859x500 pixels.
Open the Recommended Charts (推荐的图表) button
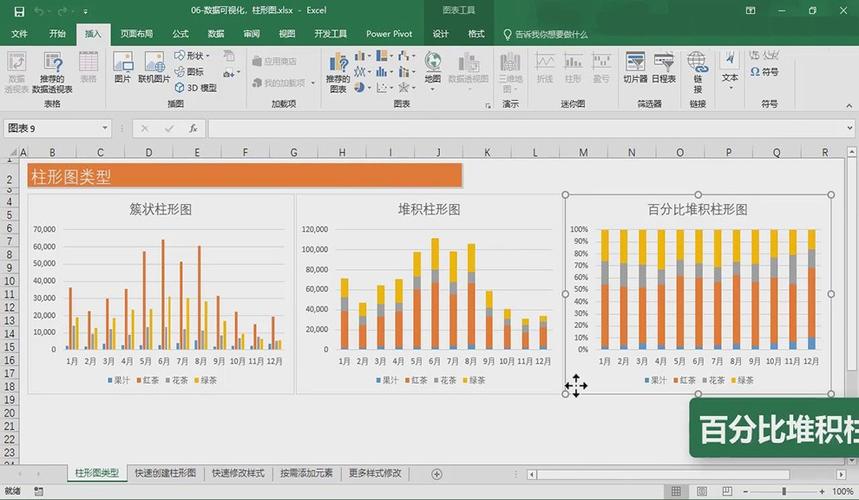338,72
